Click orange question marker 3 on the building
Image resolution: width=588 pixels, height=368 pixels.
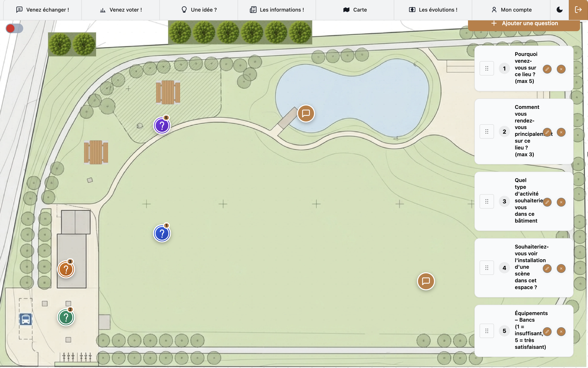tap(66, 270)
